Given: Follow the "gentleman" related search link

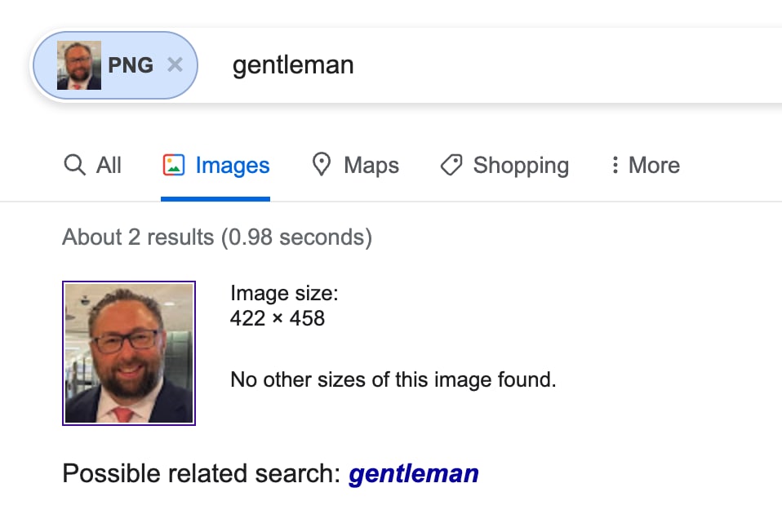Looking at the screenshot, I should click(413, 474).
